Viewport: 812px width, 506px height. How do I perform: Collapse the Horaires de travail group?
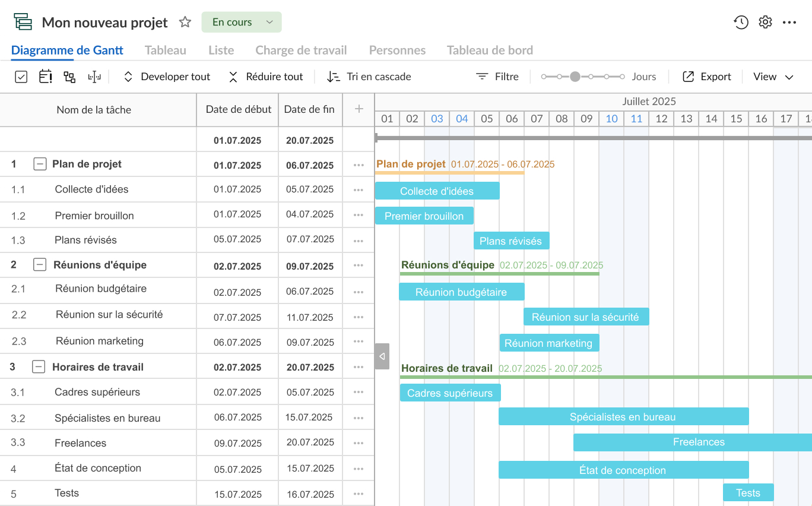tap(39, 366)
